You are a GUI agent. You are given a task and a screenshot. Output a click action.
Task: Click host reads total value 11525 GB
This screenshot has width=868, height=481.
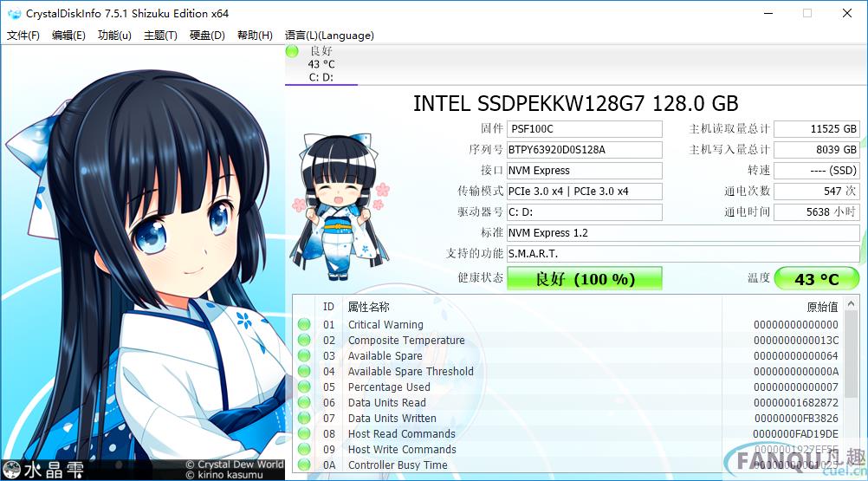point(817,129)
